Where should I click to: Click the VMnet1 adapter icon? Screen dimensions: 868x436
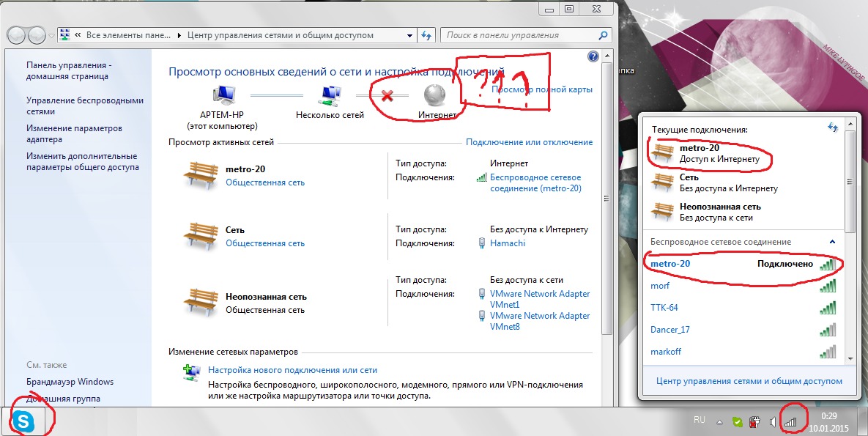(481, 294)
